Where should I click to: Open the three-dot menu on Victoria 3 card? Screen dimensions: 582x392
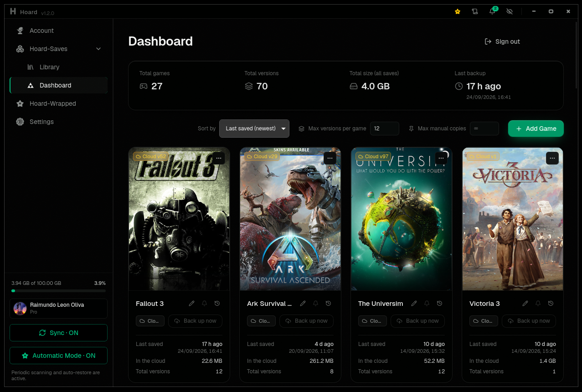(x=552, y=158)
